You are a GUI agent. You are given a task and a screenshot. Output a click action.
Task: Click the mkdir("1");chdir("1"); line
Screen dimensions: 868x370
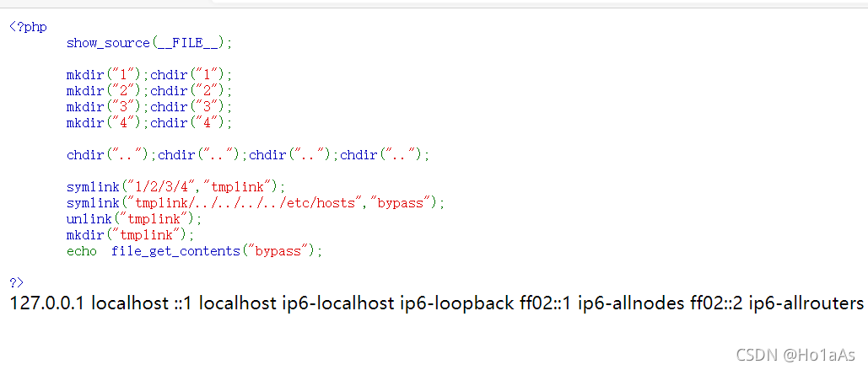[149, 75]
